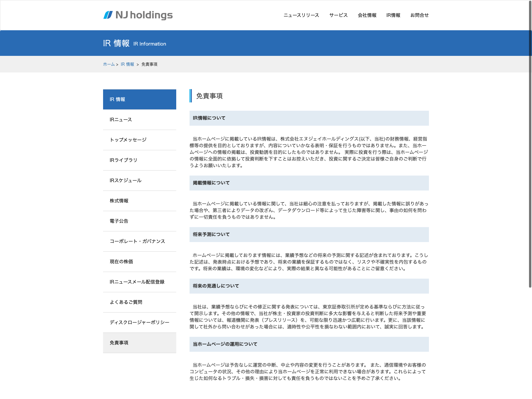
Task: Open the お問合せ contact page
Action: tap(419, 15)
